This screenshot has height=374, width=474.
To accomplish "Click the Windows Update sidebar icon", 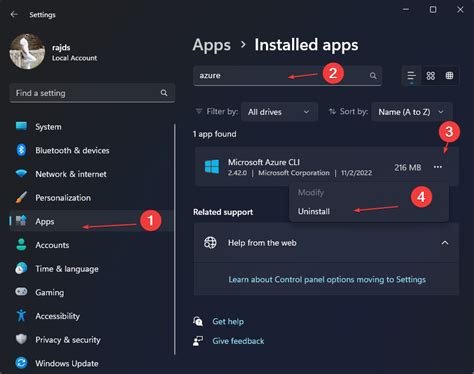I will [21, 363].
